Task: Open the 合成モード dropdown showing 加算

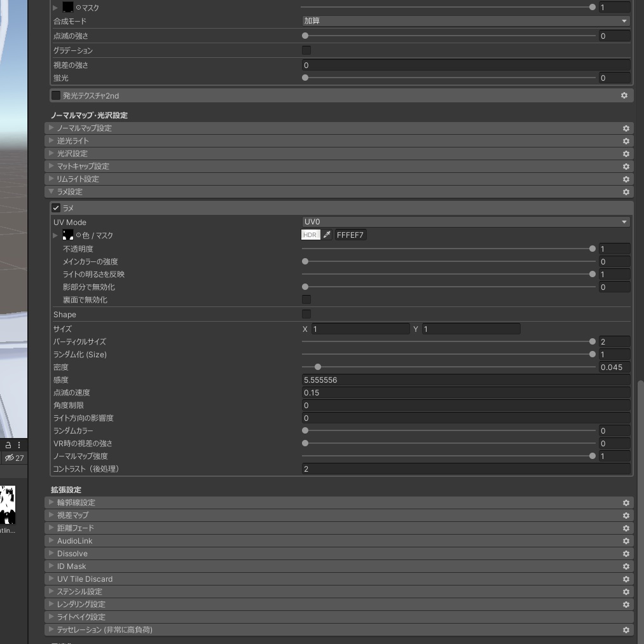Action: pos(465,20)
